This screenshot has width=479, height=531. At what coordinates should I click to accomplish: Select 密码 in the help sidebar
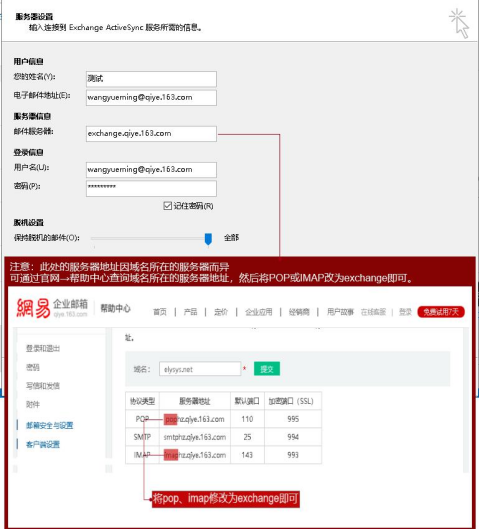click(33, 367)
